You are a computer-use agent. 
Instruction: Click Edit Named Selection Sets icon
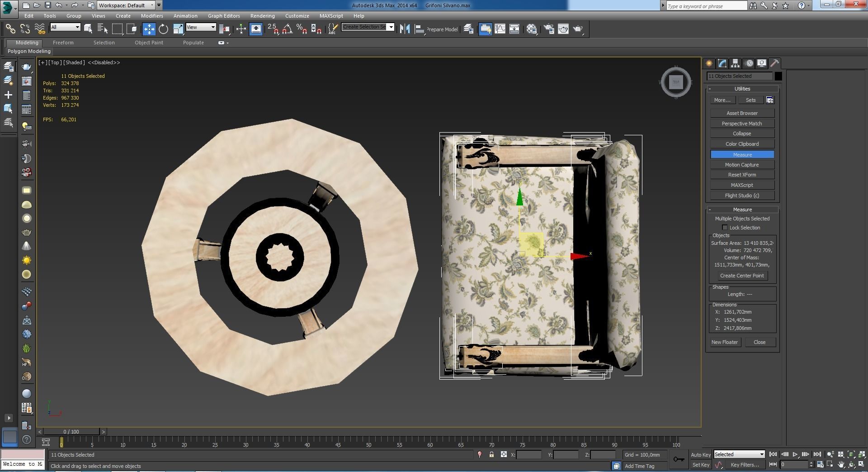coord(332,29)
